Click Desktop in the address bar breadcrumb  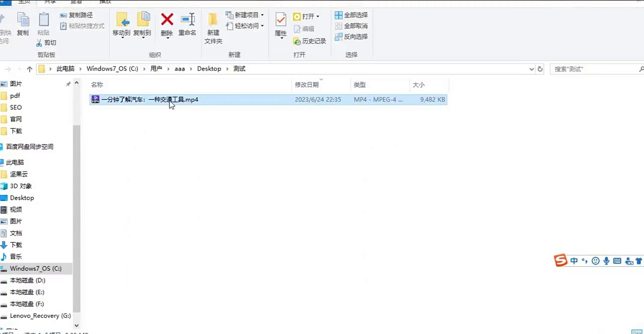tap(209, 69)
